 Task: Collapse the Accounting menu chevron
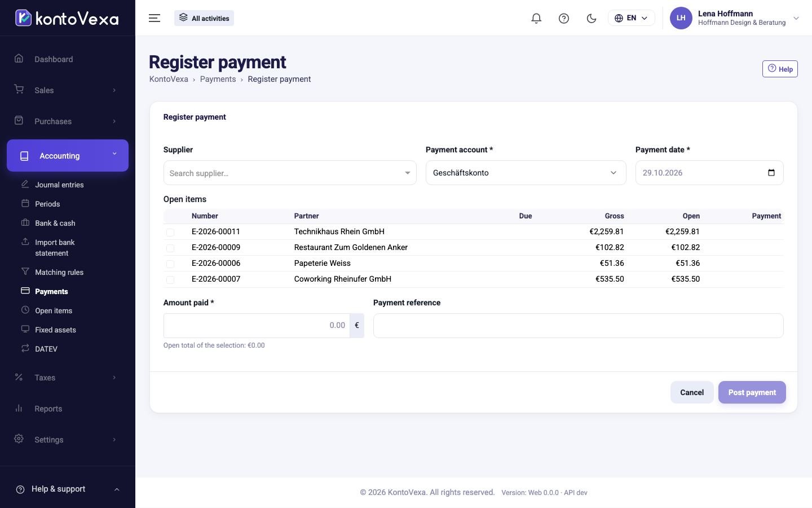coord(114,154)
